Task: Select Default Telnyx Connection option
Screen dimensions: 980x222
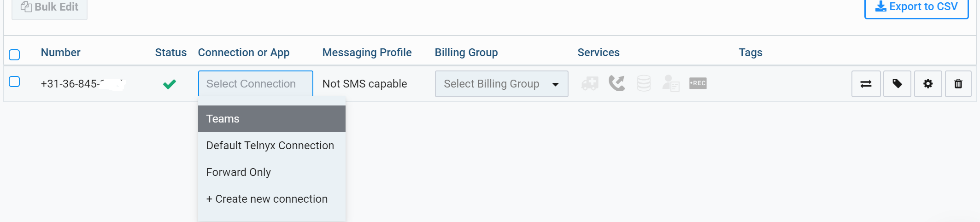Action: click(x=270, y=146)
